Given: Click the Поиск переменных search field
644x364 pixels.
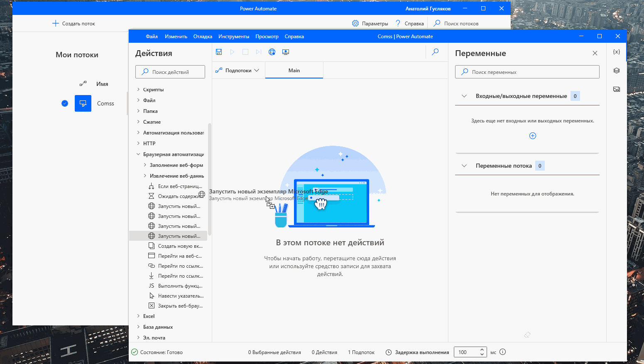Looking at the screenshot, I should pyautogui.click(x=526, y=71).
